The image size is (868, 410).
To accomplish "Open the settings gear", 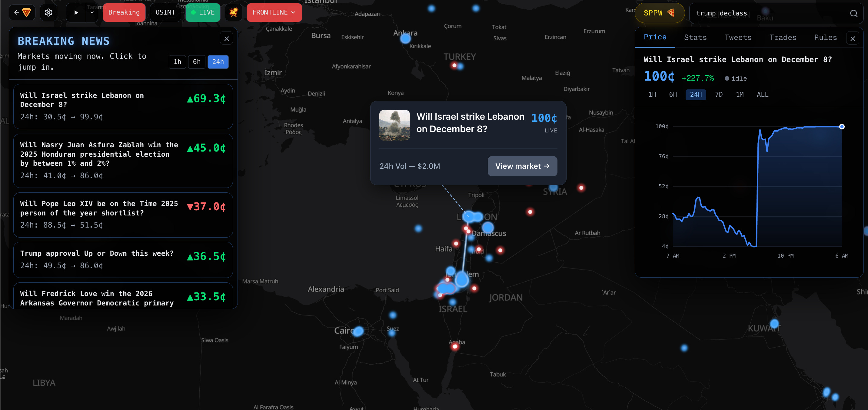I will click(x=48, y=13).
